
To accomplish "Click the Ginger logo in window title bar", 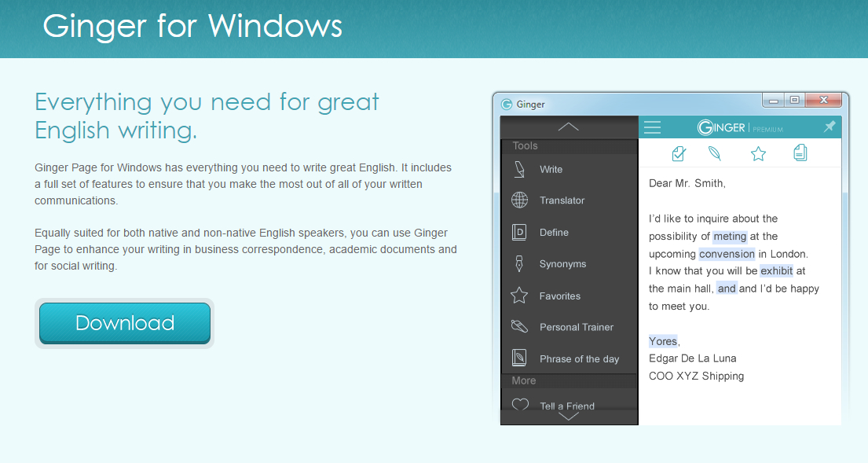I will point(506,104).
